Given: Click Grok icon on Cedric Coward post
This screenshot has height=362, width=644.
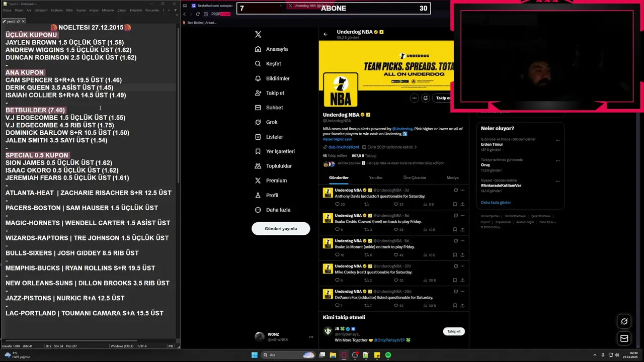Looking at the screenshot, I should [456, 216].
